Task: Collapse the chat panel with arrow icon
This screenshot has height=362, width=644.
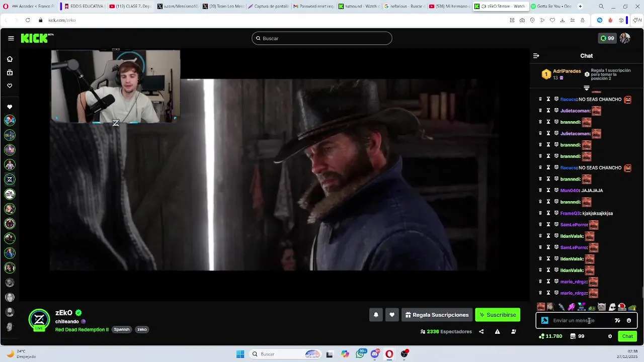Action: pos(536,56)
